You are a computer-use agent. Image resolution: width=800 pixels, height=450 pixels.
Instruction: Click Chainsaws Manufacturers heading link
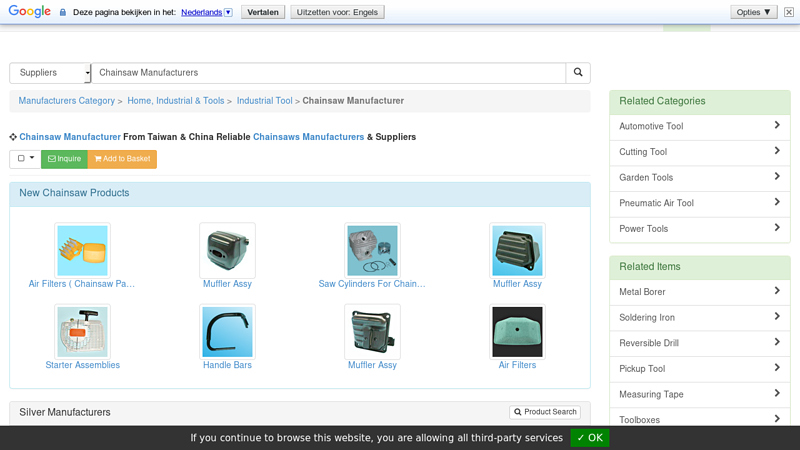pyautogui.click(x=309, y=137)
